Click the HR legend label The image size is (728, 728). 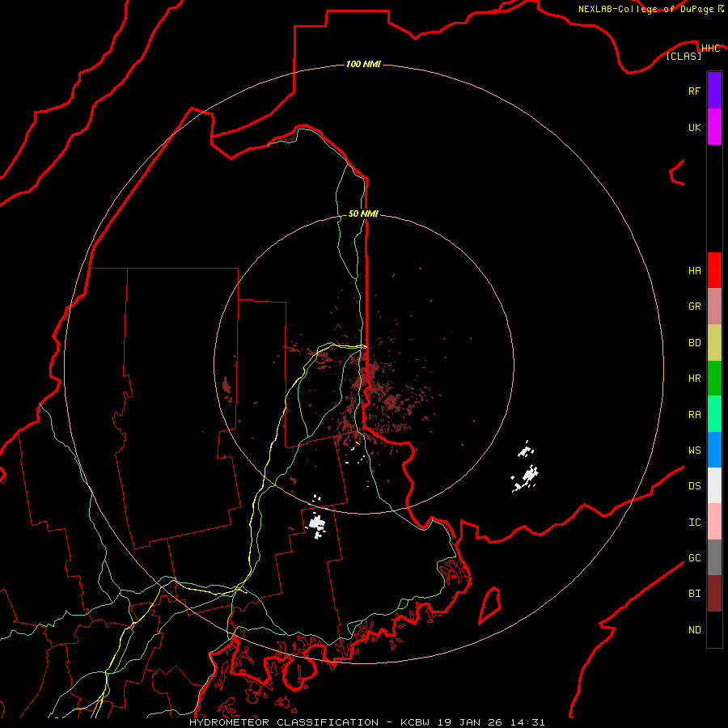[694, 379]
